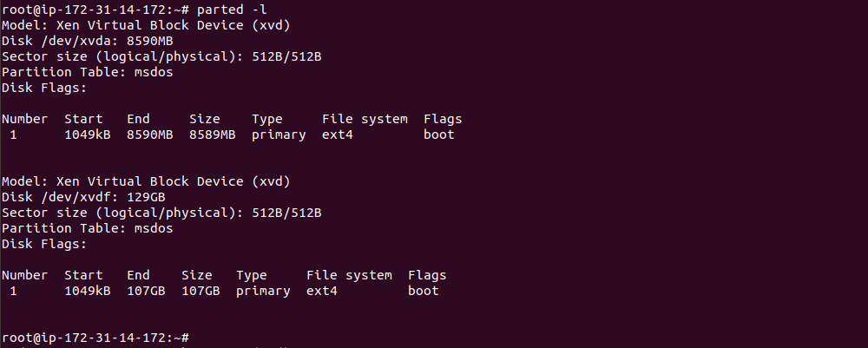Click the boot flag of xvda partition
The width and height of the screenshot is (868, 348).
pyautogui.click(x=439, y=135)
